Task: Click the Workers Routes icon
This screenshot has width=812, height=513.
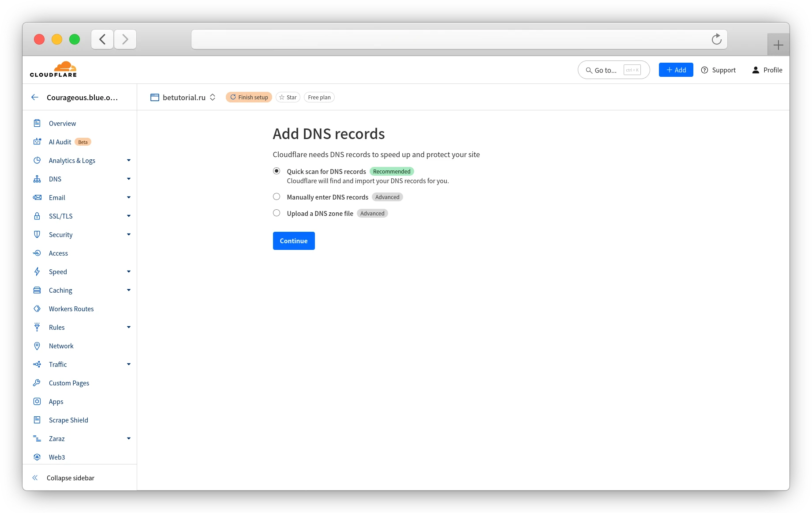Action: (x=37, y=309)
